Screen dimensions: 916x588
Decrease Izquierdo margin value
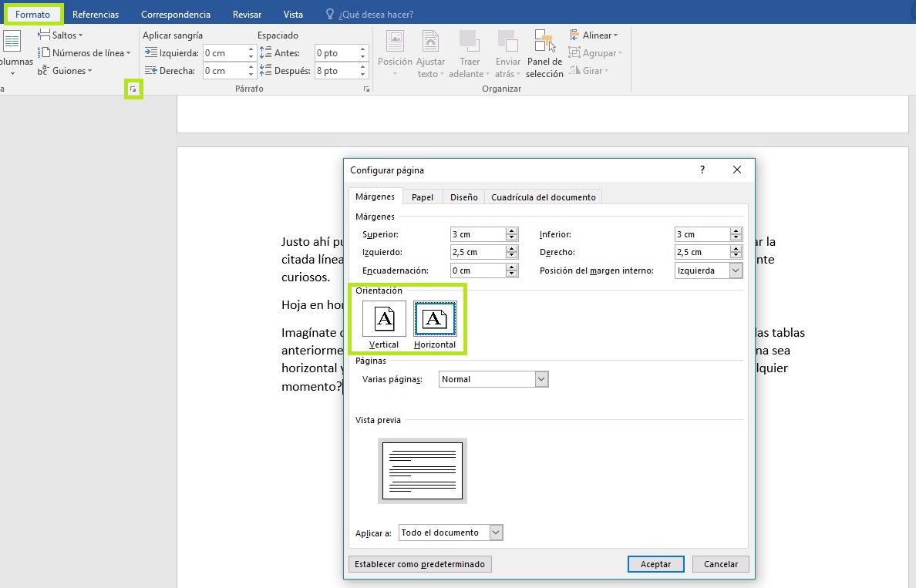pos(512,256)
